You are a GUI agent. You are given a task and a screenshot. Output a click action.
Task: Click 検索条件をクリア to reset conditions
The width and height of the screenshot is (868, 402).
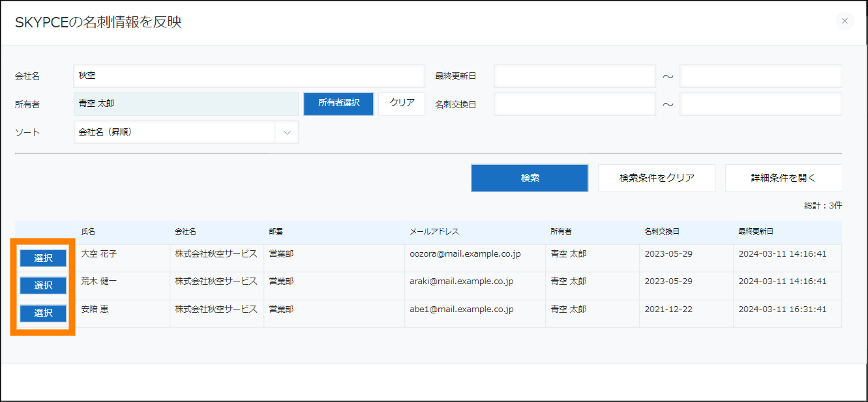tap(657, 178)
